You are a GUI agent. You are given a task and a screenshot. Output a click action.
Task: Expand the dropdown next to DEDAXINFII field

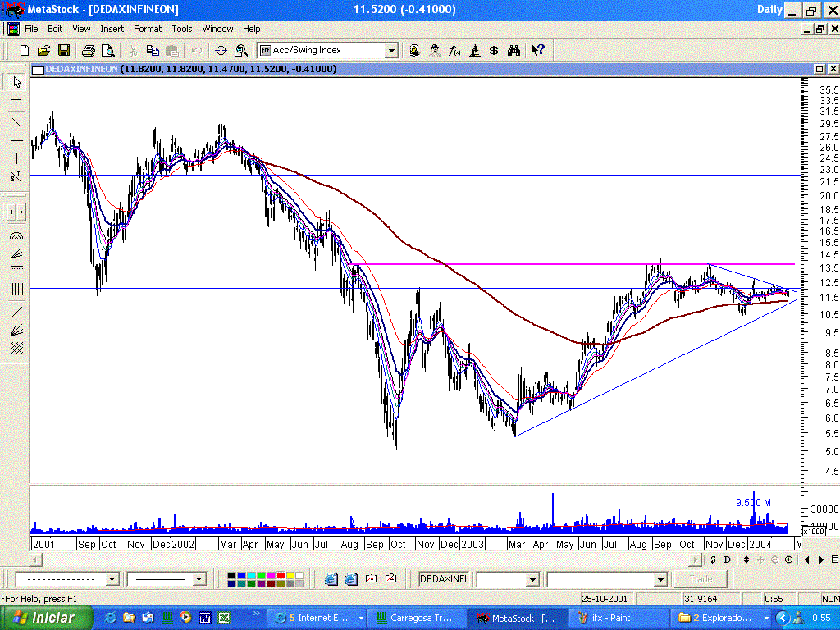(x=532, y=579)
